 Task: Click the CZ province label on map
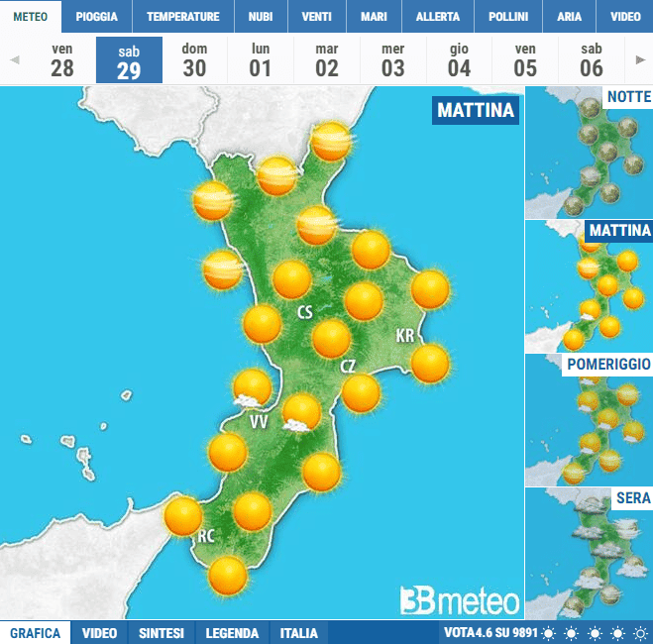point(348,366)
